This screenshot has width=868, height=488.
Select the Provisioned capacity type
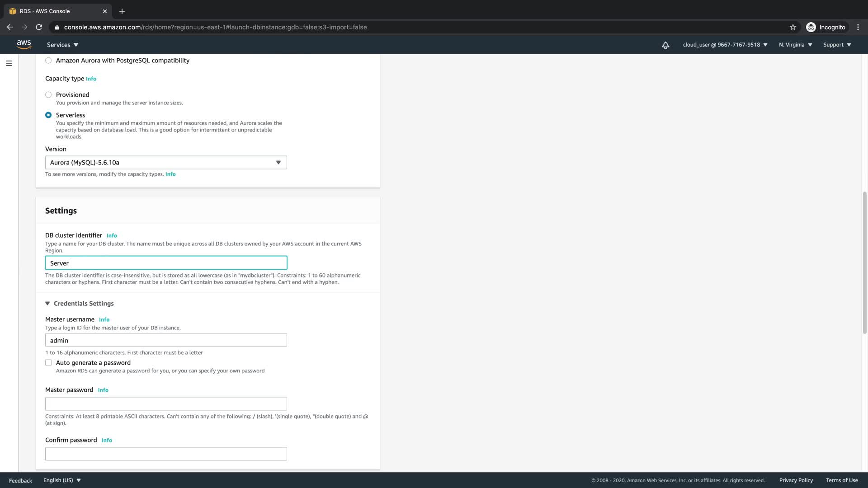click(x=48, y=95)
